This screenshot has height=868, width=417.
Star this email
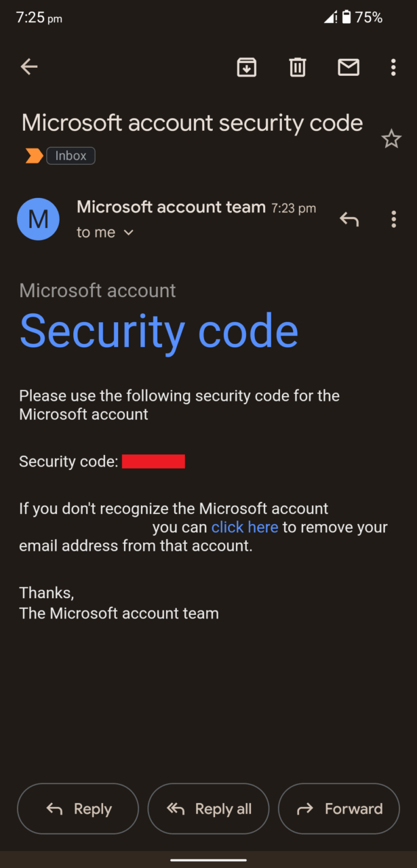(x=391, y=138)
